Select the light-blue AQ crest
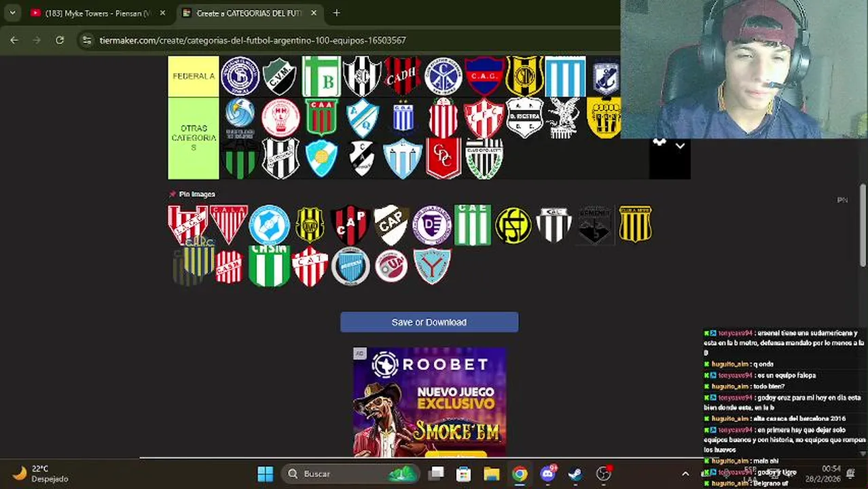868x489 pixels. [363, 117]
